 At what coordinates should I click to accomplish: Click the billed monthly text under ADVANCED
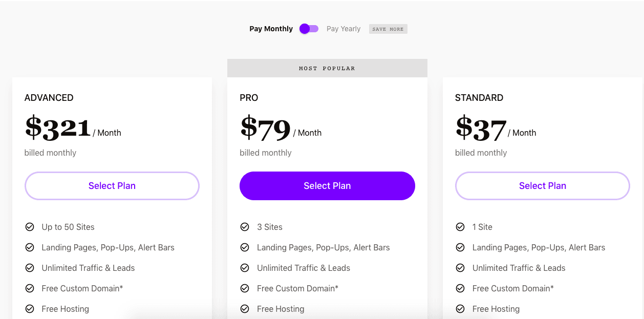click(50, 153)
